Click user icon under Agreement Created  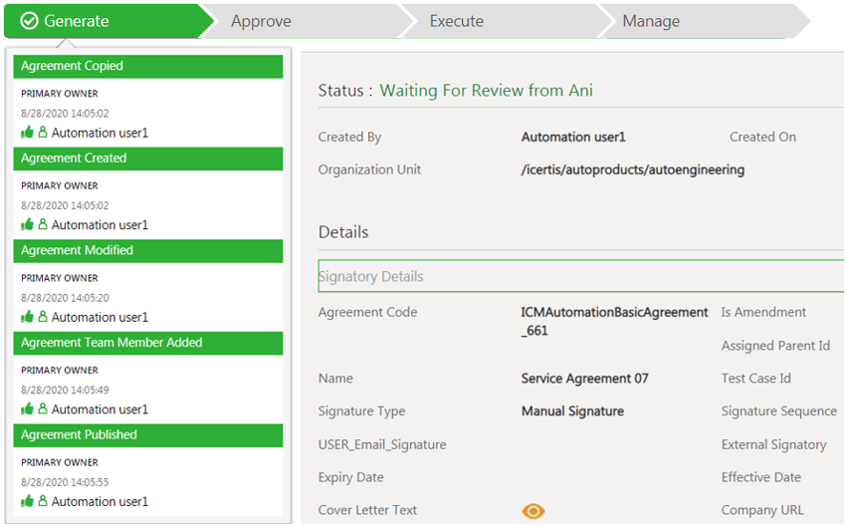click(x=43, y=224)
